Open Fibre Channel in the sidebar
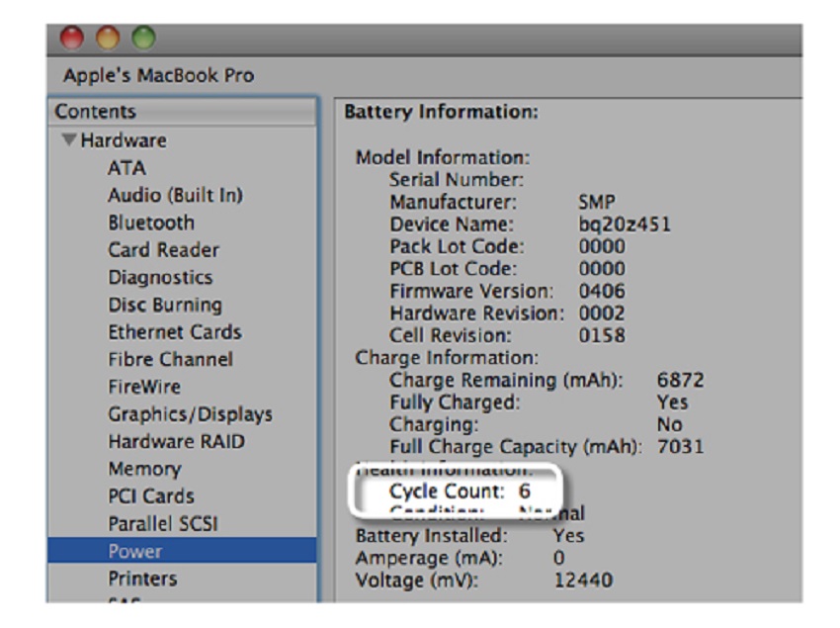The image size is (840, 628). click(170, 359)
